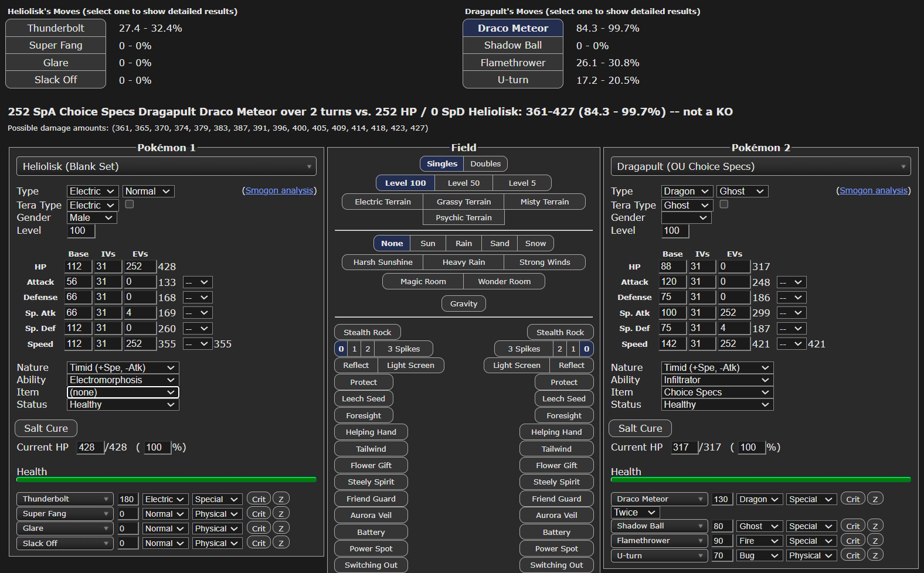The width and height of the screenshot is (924, 573).
Task: Open Heliolisk's Nature dropdown
Action: point(123,367)
